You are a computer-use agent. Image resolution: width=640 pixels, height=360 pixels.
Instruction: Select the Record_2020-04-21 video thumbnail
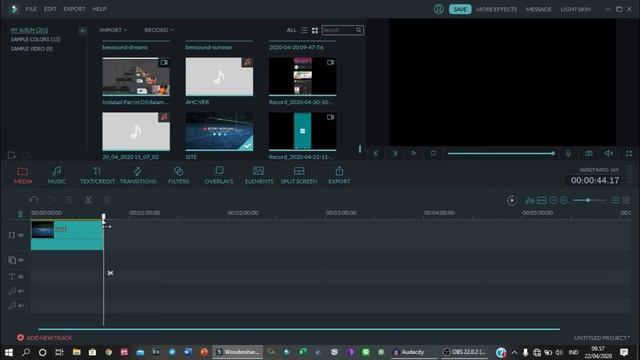[302, 131]
